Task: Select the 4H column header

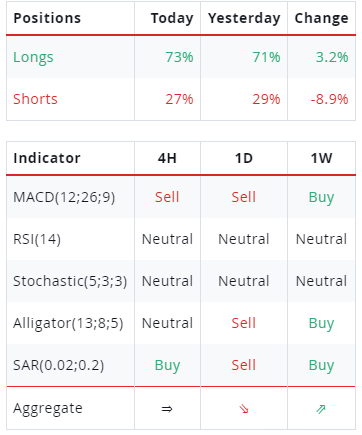Action: [x=167, y=158]
